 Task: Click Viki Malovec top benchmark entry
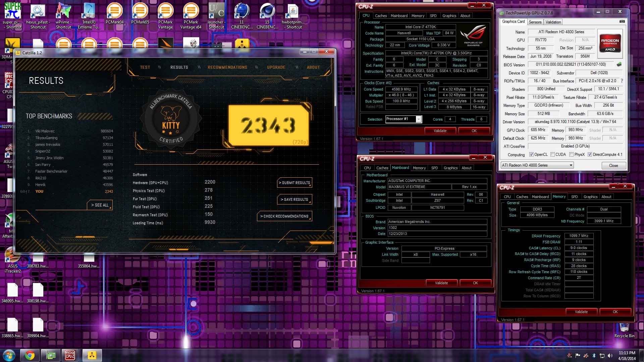point(70,131)
